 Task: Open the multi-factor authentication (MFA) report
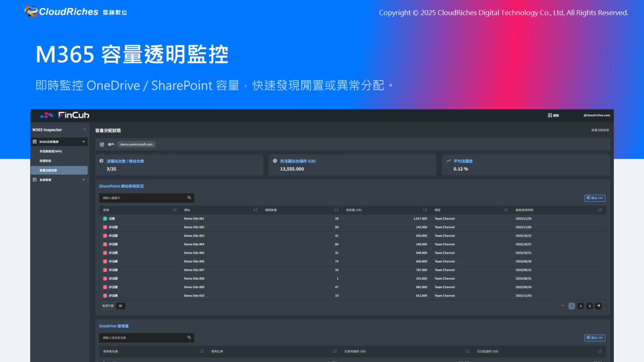coord(51,152)
